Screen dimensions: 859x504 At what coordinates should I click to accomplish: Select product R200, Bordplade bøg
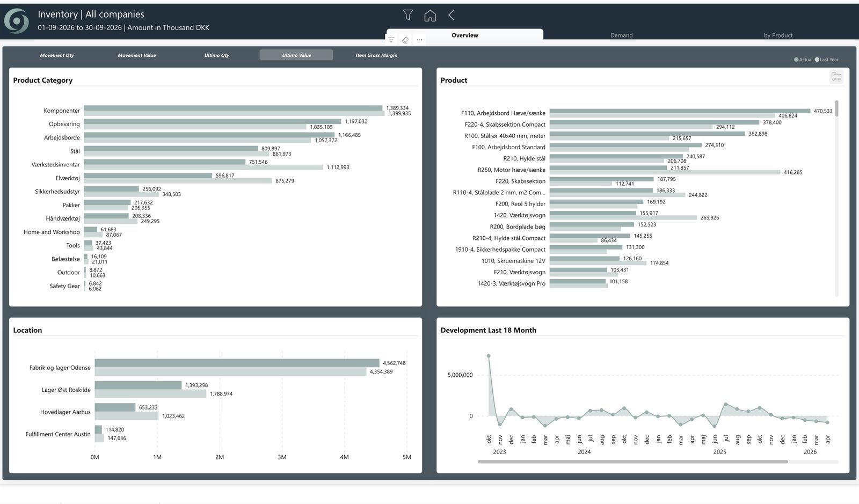click(518, 227)
